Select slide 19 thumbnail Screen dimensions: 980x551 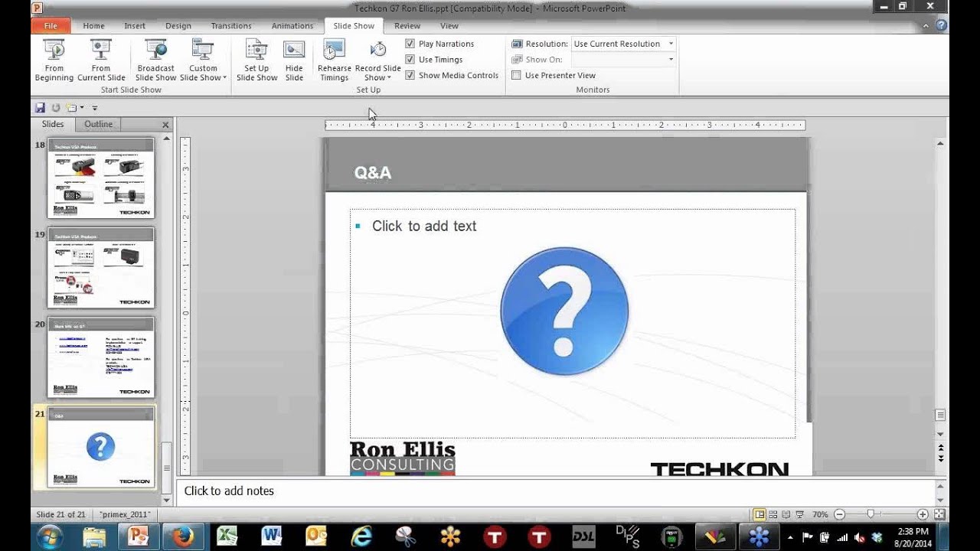(101, 268)
